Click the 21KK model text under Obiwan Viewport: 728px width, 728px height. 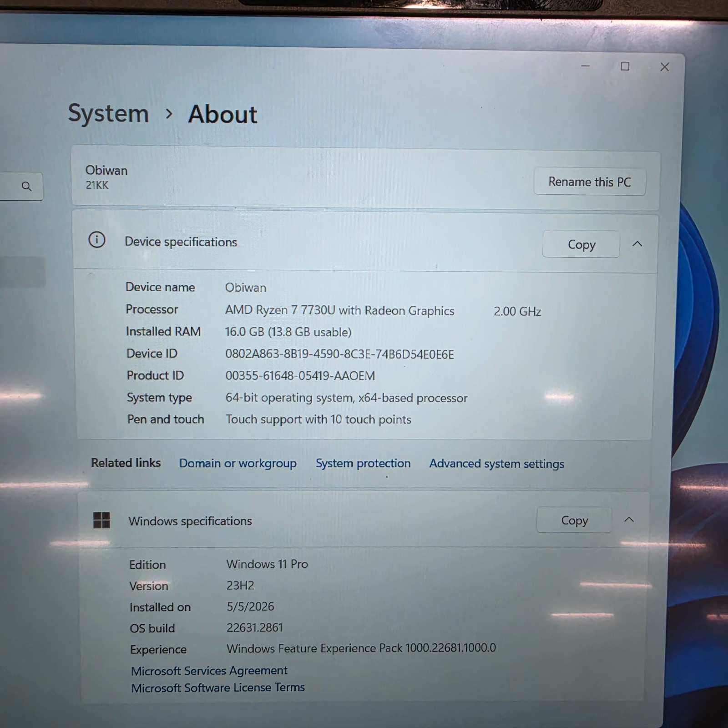pos(97,185)
